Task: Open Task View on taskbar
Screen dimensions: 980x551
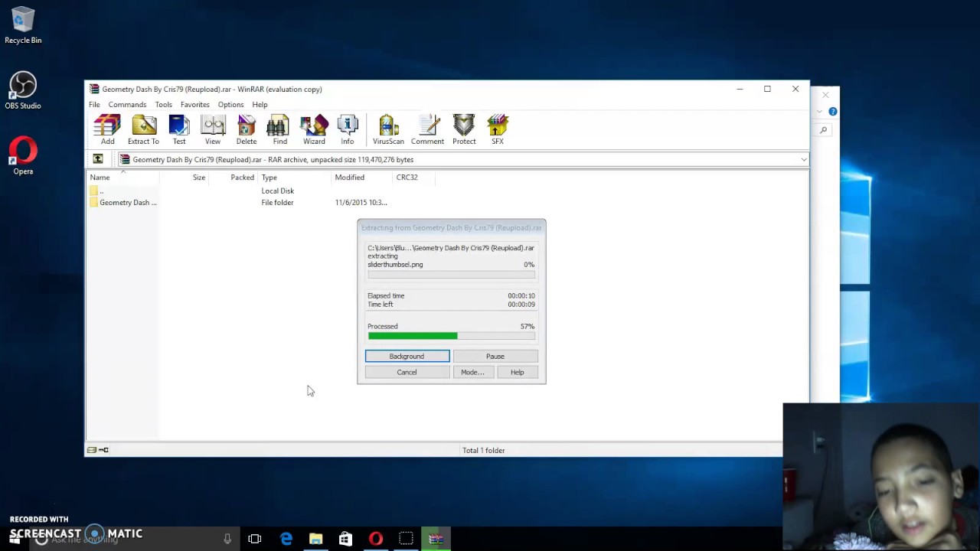Action: coord(255,539)
